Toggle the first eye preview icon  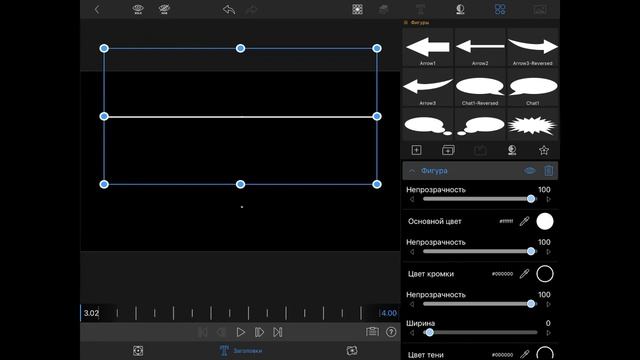(x=138, y=9)
